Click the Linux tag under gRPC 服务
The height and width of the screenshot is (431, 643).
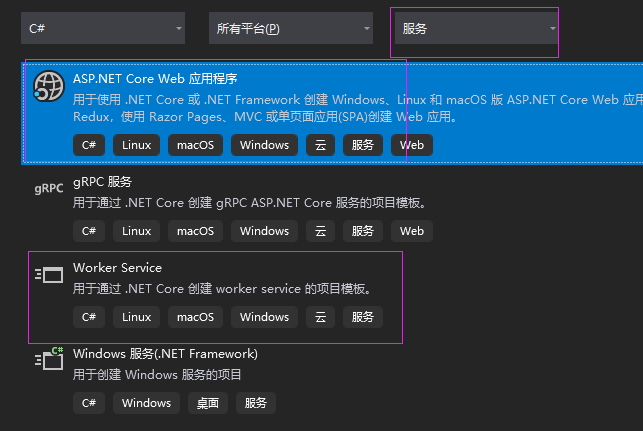(x=137, y=231)
